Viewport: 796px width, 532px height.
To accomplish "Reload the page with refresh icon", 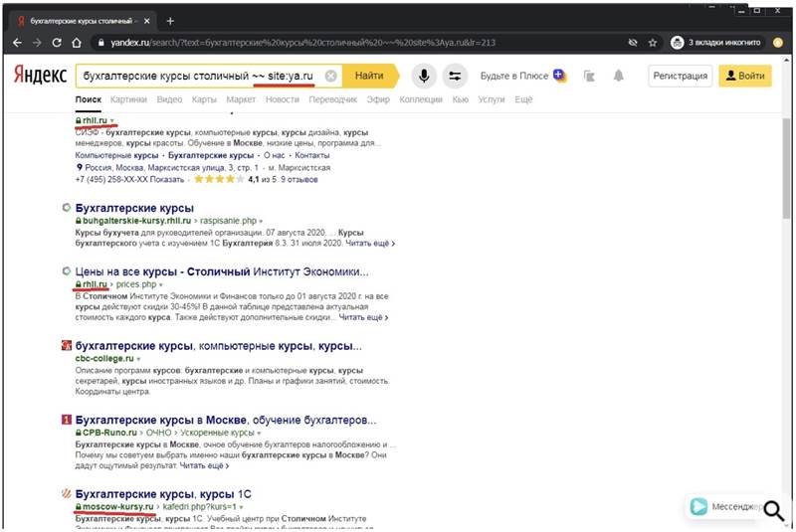I will pos(57,43).
